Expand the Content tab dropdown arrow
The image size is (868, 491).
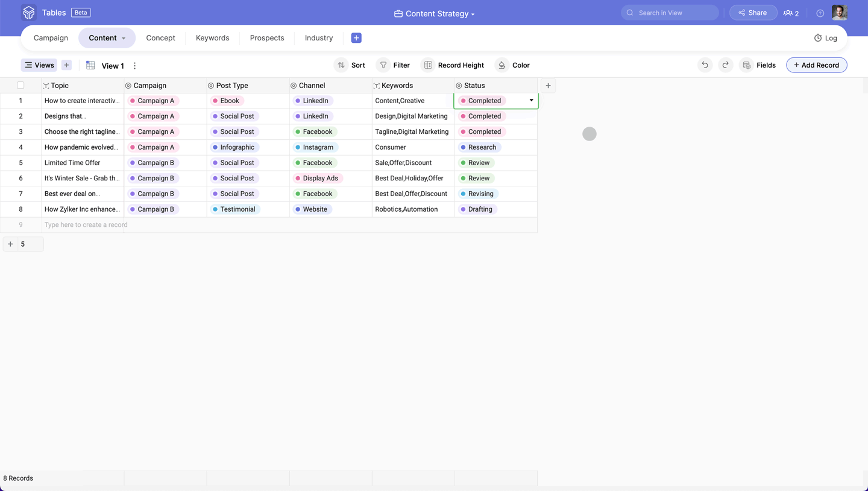tap(124, 39)
